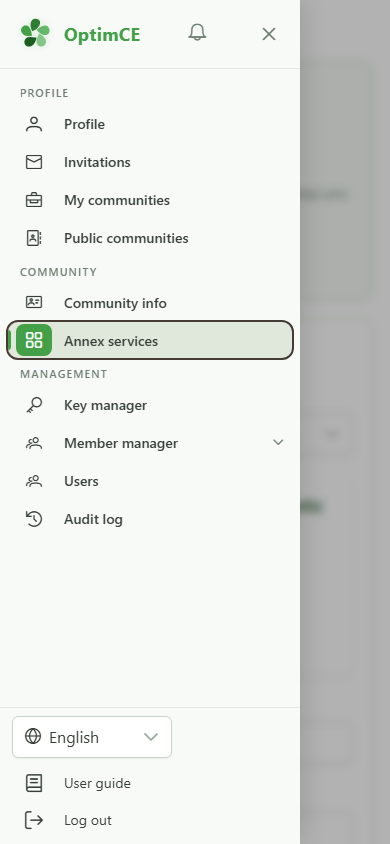This screenshot has height=844, width=390.
Task: Click the Public communities contact-book icon
Action: [34, 238]
